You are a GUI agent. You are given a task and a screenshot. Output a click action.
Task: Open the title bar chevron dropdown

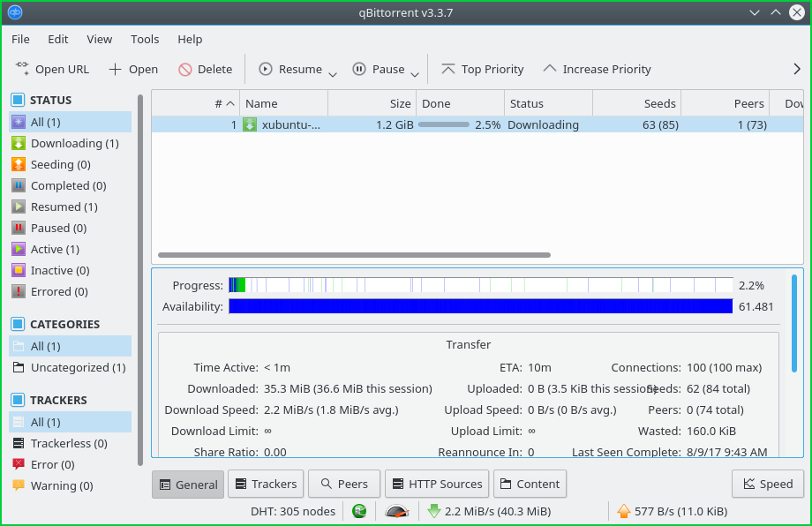click(755, 12)
